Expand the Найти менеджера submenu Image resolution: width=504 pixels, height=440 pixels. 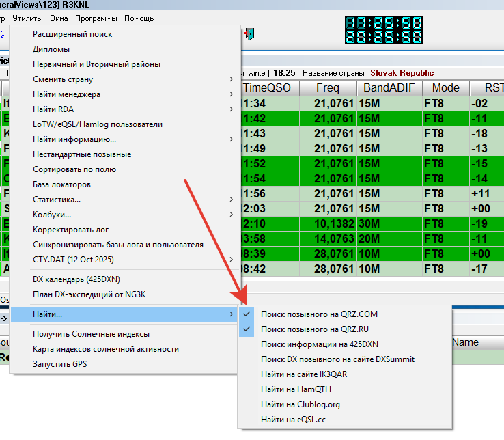click(126, 94)
